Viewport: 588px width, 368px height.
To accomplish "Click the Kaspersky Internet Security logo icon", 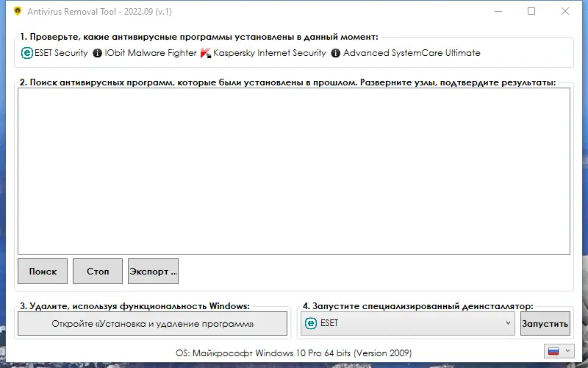I will [206, 53].
